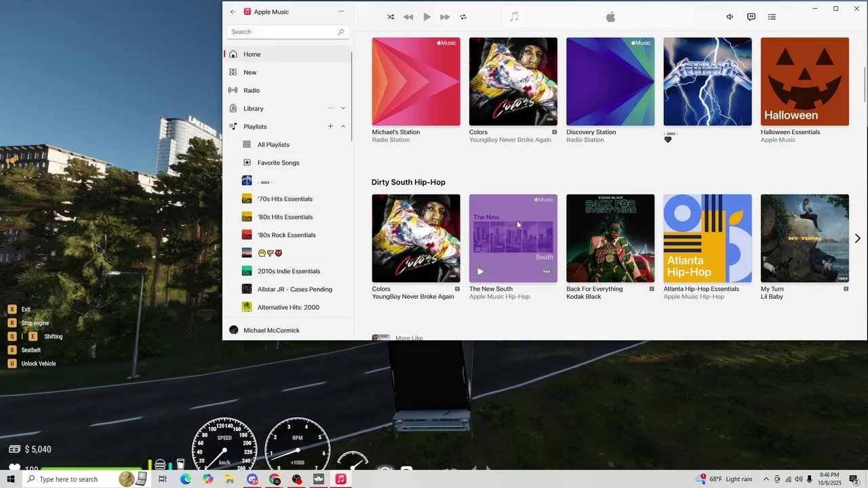Show more Dirty South Hip-Hop with right arrow

(858, 239)
